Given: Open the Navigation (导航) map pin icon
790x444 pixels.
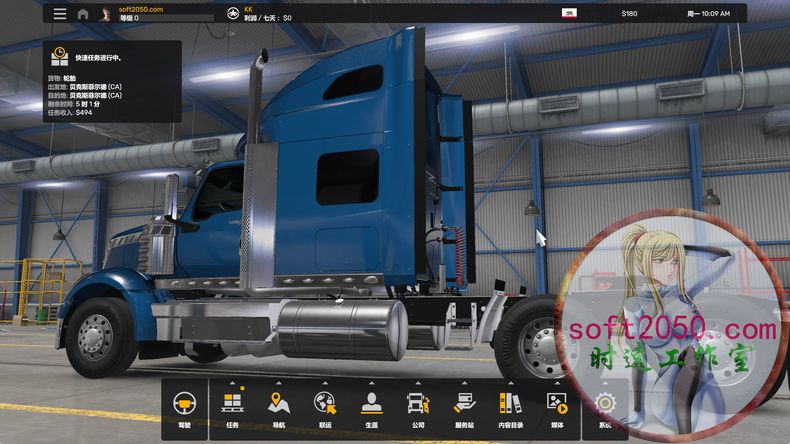Looking at the screenshot, I should pos(278,404).
